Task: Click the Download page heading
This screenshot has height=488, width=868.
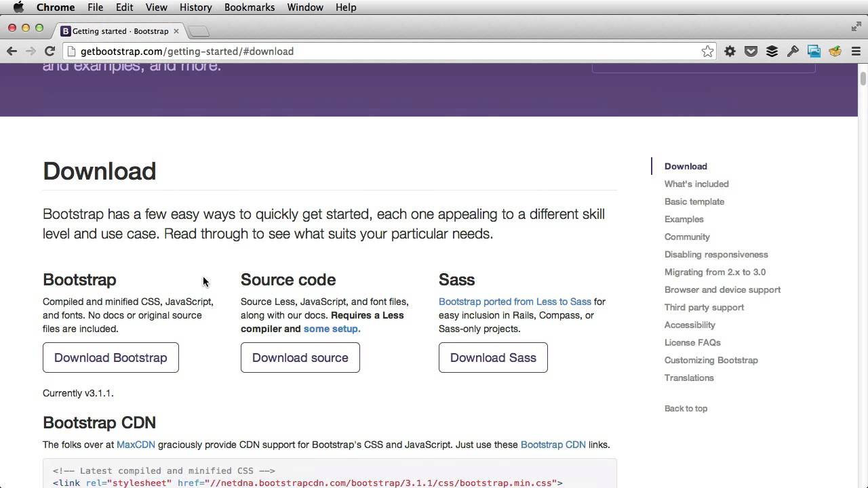Action: 99,171
